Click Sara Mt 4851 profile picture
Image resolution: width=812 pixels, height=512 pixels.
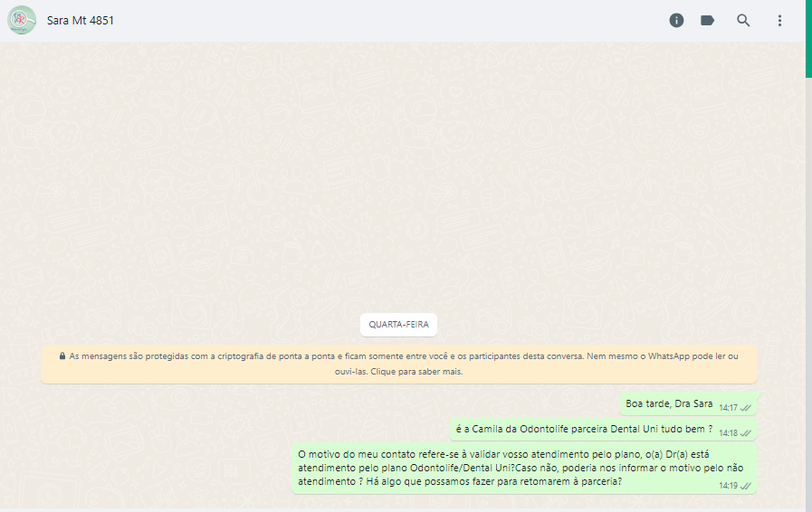click(x=21, y=20)
